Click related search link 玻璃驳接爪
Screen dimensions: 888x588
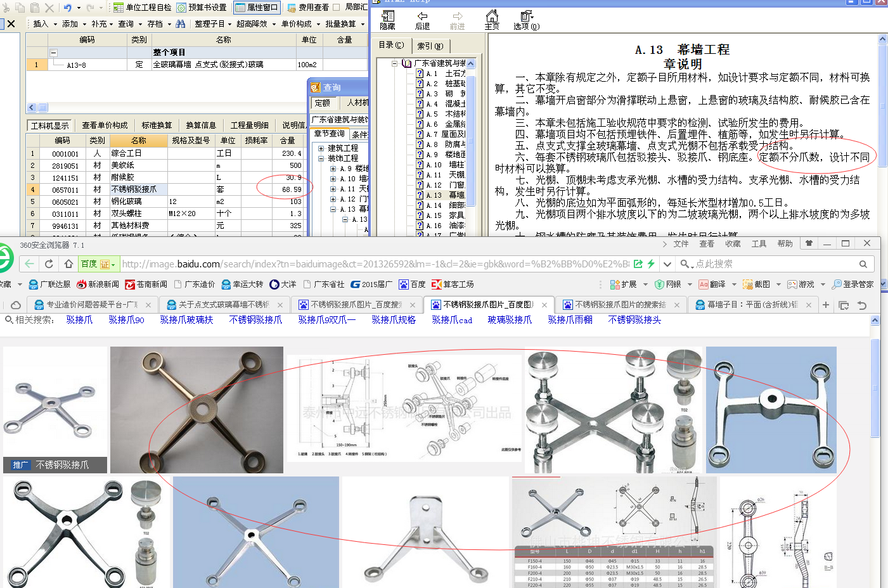tap(510, 320)
